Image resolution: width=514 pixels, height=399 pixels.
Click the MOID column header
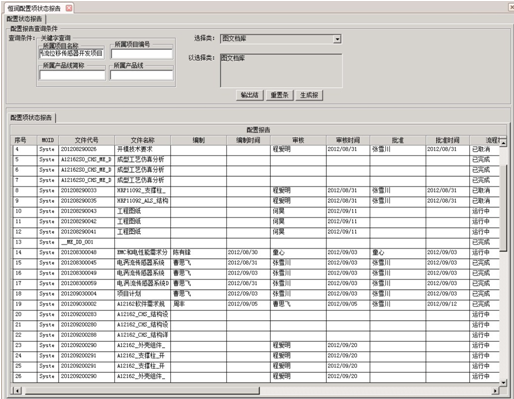(x=48, y=140)
